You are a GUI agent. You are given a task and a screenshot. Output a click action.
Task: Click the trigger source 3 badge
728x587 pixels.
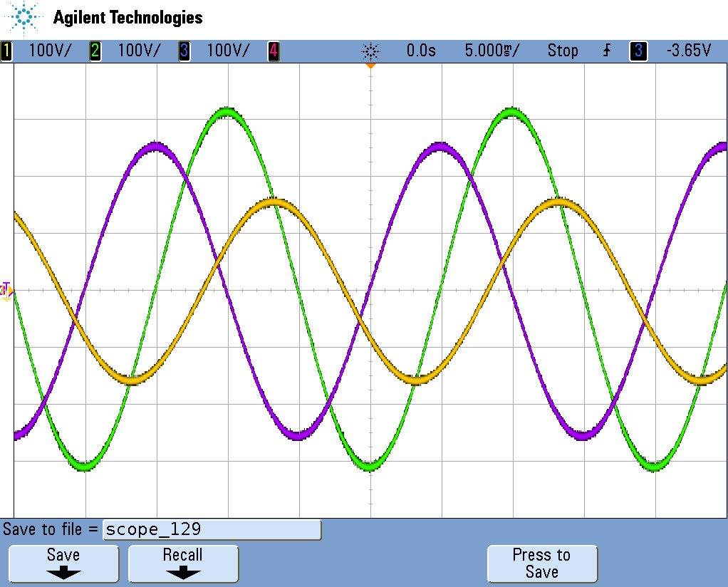pyautogui.click(x=638, y=51)
